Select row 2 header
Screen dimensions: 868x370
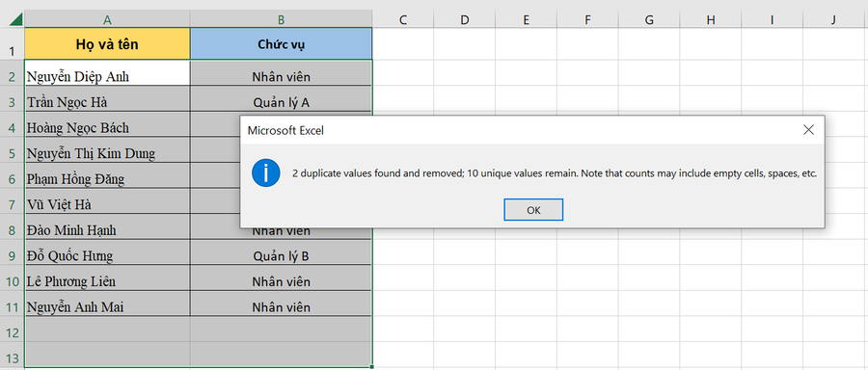click(13, 72)
